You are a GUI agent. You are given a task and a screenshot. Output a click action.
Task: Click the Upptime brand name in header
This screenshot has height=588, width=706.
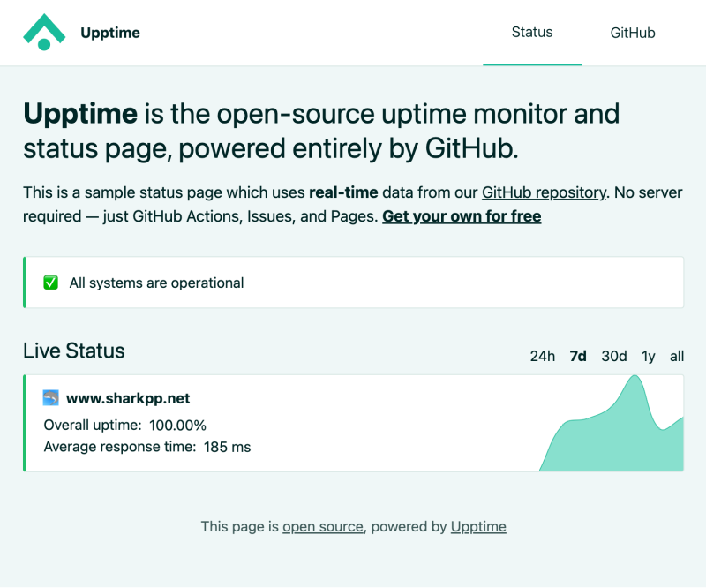pyautogui.click(x=110, y=33)
